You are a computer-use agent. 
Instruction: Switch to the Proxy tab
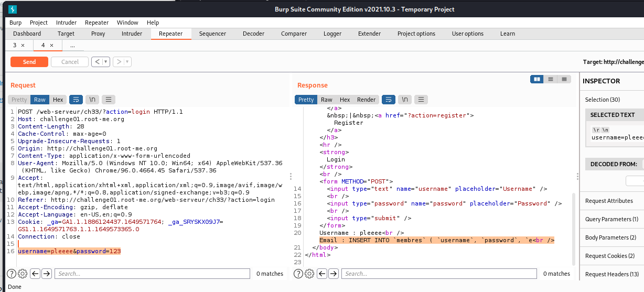(98, 34)
